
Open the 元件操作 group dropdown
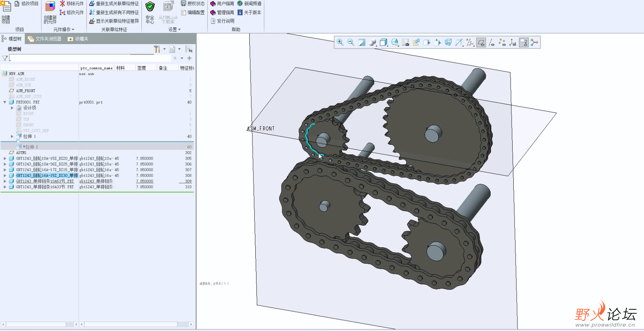click(64, 30)
